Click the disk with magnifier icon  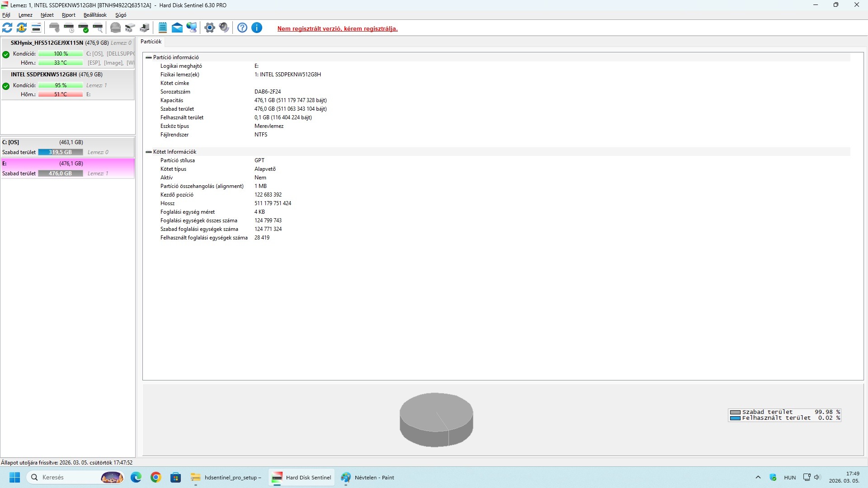point(98,28)
